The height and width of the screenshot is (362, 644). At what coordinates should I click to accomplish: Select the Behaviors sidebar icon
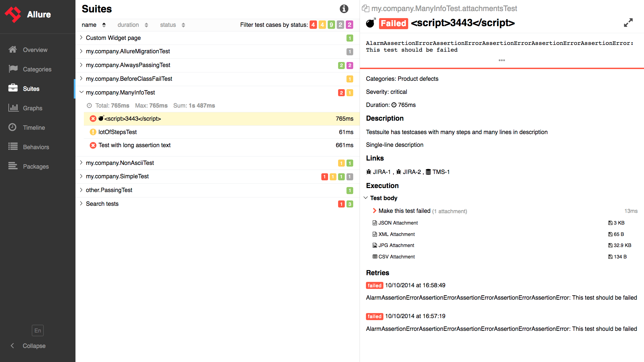(13, 146)
